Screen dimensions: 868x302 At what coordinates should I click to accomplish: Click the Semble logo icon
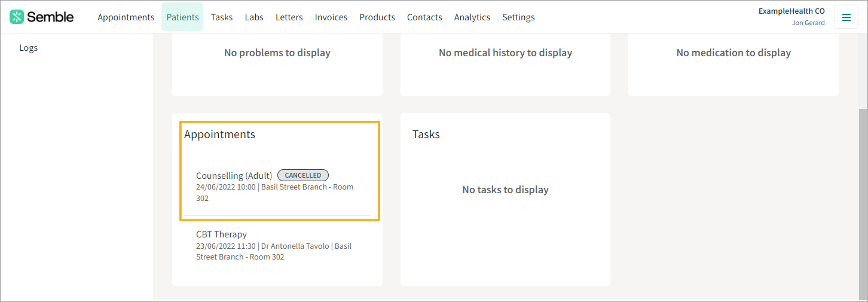pyautogui.click(x=17, y=17)
